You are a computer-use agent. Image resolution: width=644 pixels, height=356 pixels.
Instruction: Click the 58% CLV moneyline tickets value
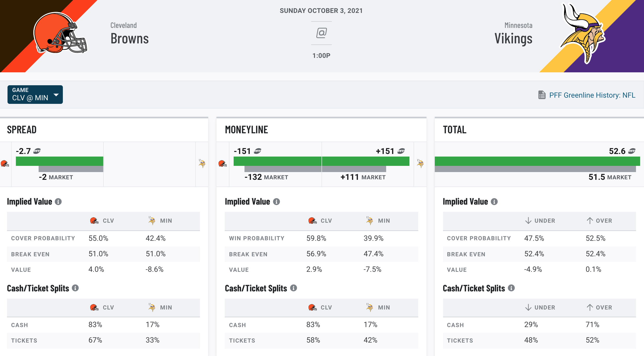point(313,340)
